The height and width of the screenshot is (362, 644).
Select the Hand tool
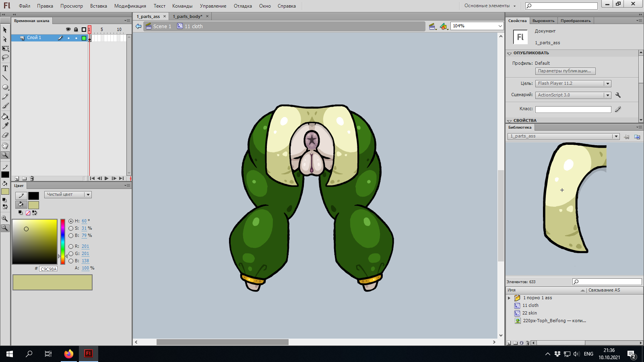[5, 146]
